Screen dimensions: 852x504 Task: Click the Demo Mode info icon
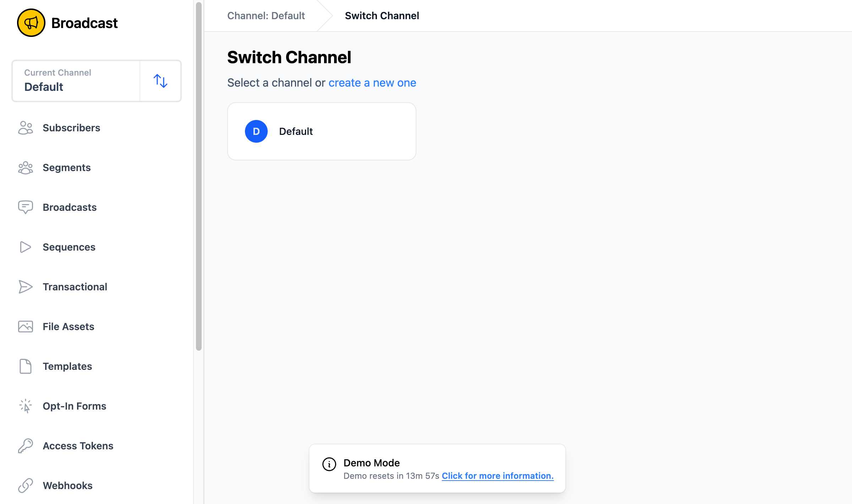point(329,464)
